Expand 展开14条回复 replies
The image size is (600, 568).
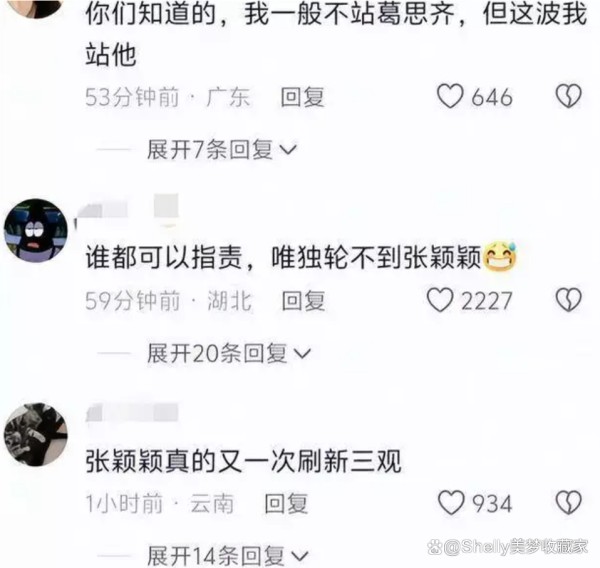(x=228, y=556)
